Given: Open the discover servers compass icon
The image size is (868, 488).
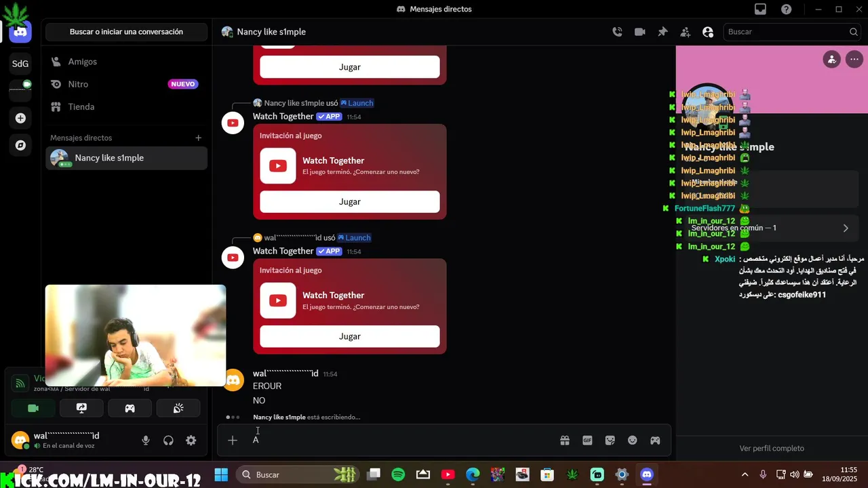Looking at the screenshot, I should [x=20, y=145].
